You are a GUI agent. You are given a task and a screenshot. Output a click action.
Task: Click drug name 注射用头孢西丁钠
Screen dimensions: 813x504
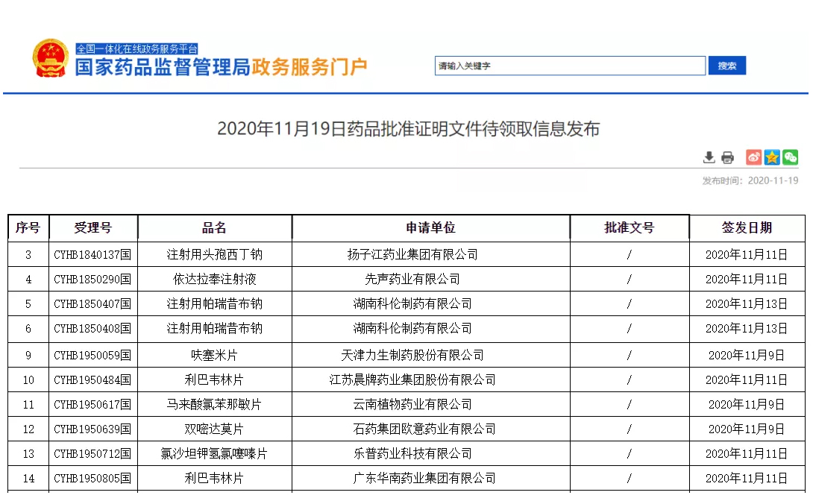(x=214, y=254)
